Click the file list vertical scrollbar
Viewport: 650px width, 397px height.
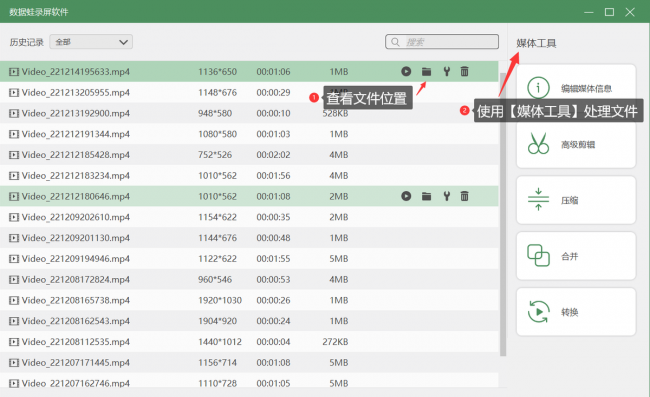pyautogui.click(x=503, y=215)
